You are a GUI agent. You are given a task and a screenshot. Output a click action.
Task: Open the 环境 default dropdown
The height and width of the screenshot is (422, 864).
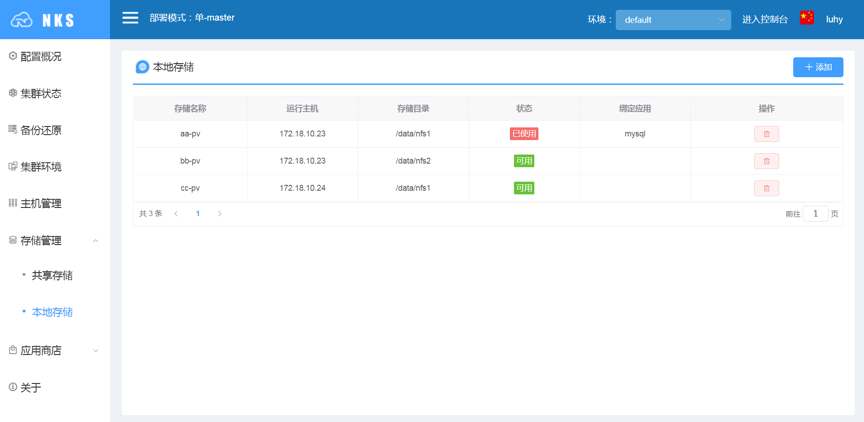(673, 20)
